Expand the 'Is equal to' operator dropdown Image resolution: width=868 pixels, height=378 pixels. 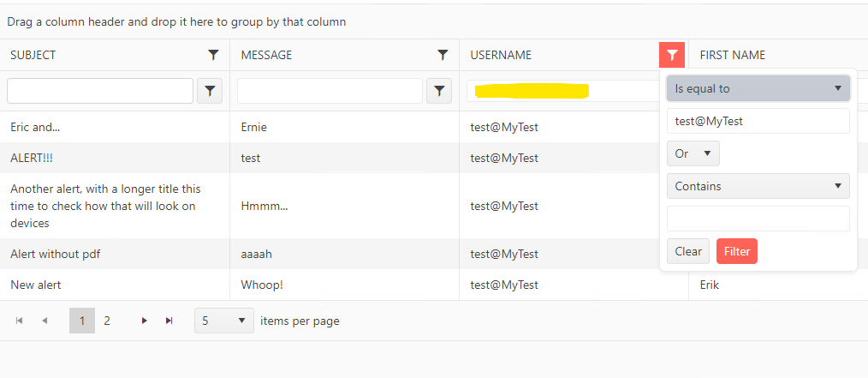tap(758, 88)
